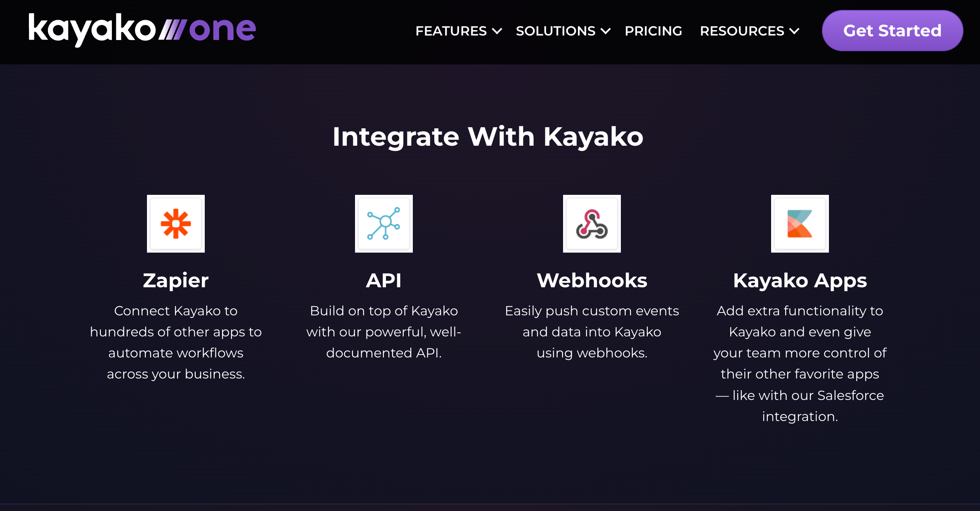
Task: Open the Pricing page
Action: tap(653, 31)
